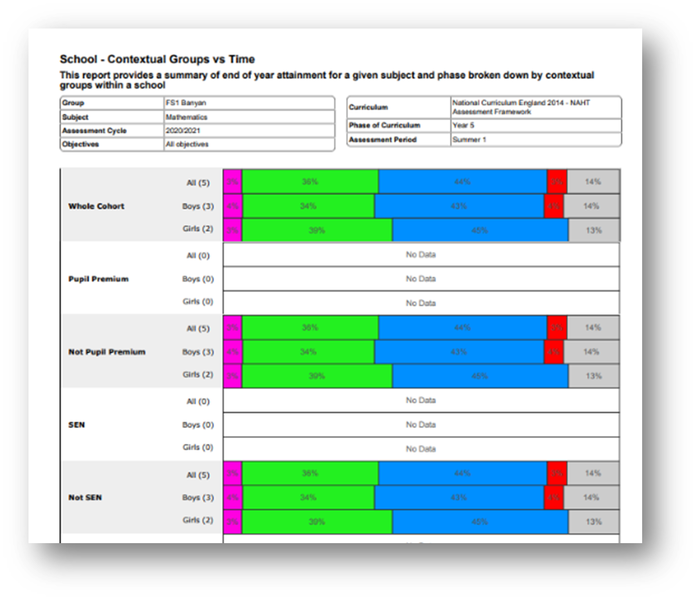Screen dimensions: 700x601
Task: Click the blue 45% segment in Whole Cohort Girls row
Action: 480,230
